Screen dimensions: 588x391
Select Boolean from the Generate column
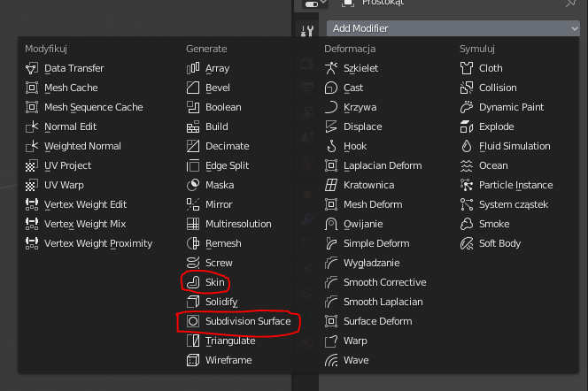222,107
